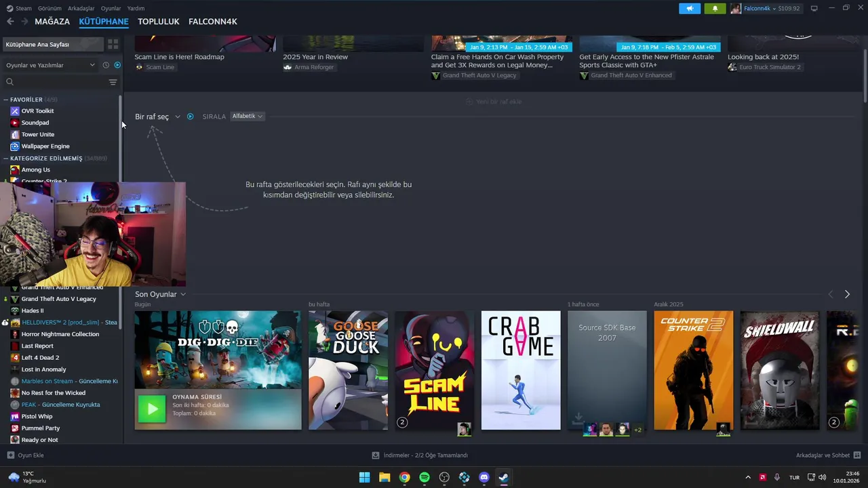
Task: Open the announcements megaphone button
Action: pos(690,8)
